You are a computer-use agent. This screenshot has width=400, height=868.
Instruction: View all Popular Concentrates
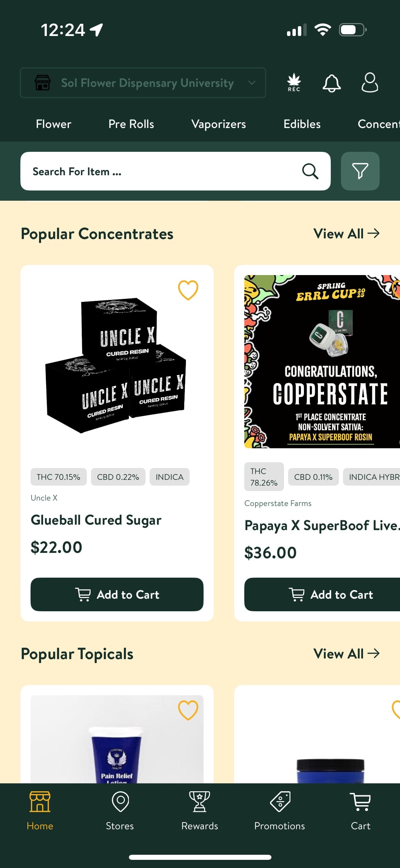(346, 234)
